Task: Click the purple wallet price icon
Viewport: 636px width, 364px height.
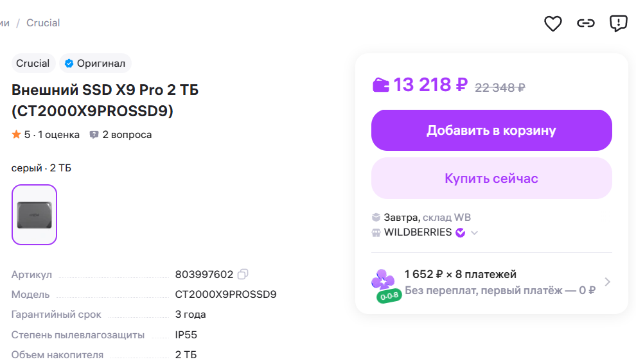Action: click(x=381, y=85)
